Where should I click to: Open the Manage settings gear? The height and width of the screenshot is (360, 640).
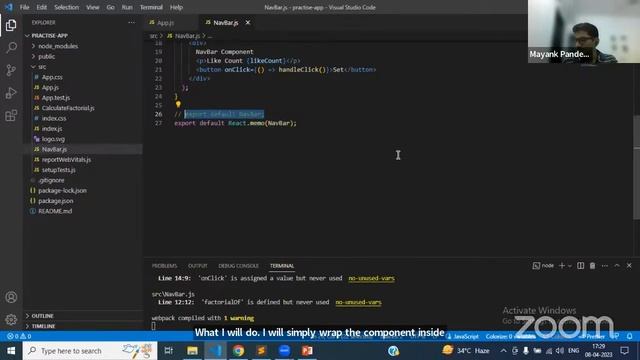click(11, 319)
